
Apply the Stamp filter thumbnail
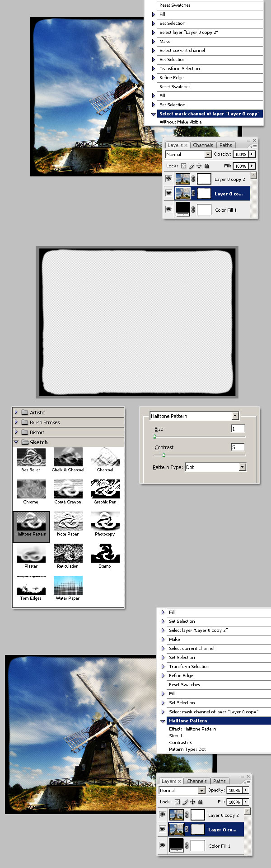tap(105, 553)
